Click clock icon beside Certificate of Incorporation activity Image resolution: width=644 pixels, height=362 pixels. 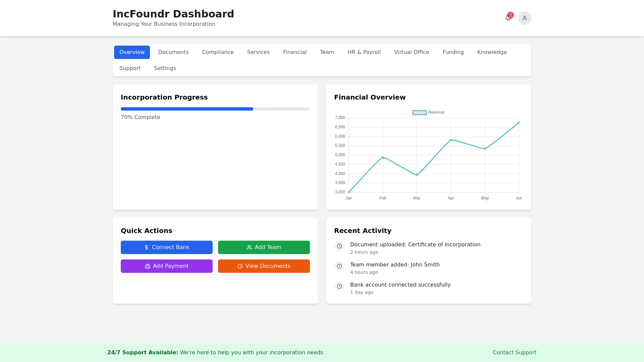point(339,246)
